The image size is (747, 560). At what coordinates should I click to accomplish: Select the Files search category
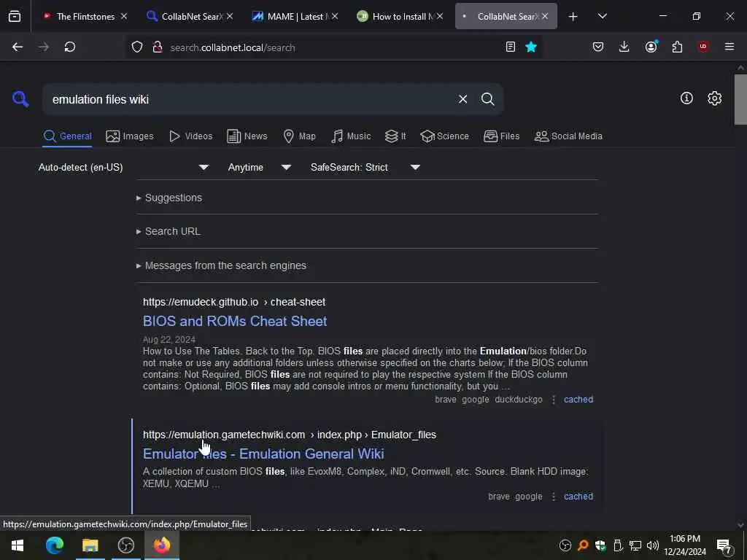(x=501, y=136)
